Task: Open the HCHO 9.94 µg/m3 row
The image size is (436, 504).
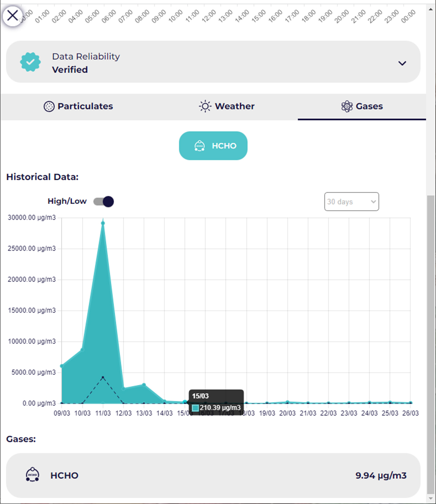Action: tap(213, 475)
